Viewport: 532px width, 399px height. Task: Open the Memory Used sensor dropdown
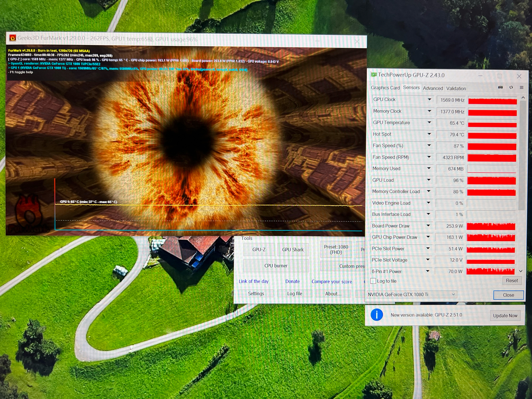click(x=429, y=168)
